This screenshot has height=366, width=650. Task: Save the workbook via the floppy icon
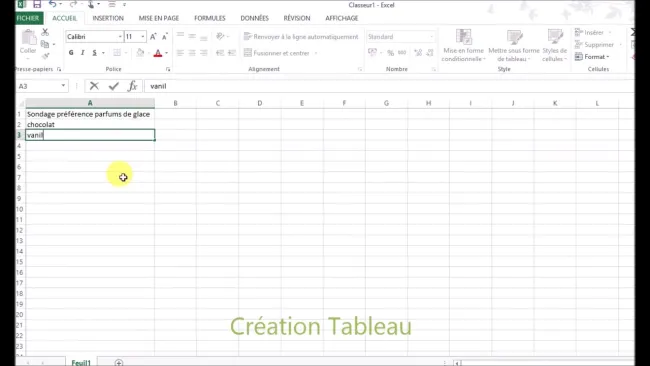tap(37, 5)
